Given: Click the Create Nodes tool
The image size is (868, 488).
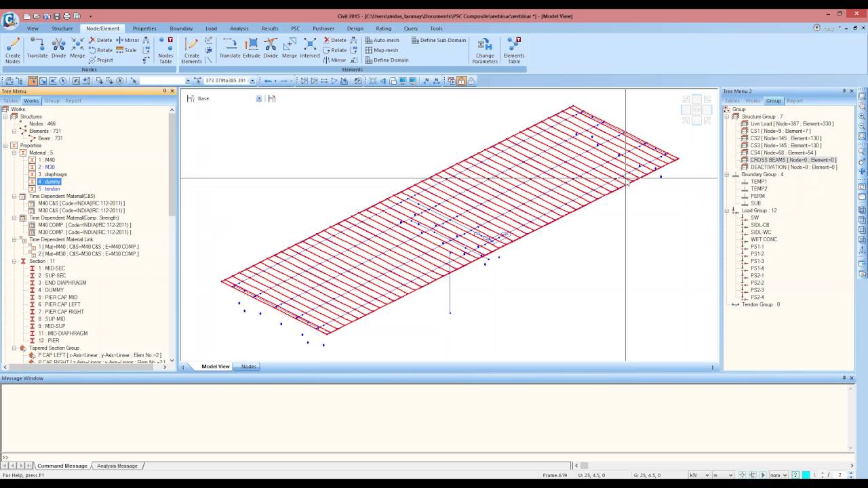Looking at the screenshot, I should [13, 50].
